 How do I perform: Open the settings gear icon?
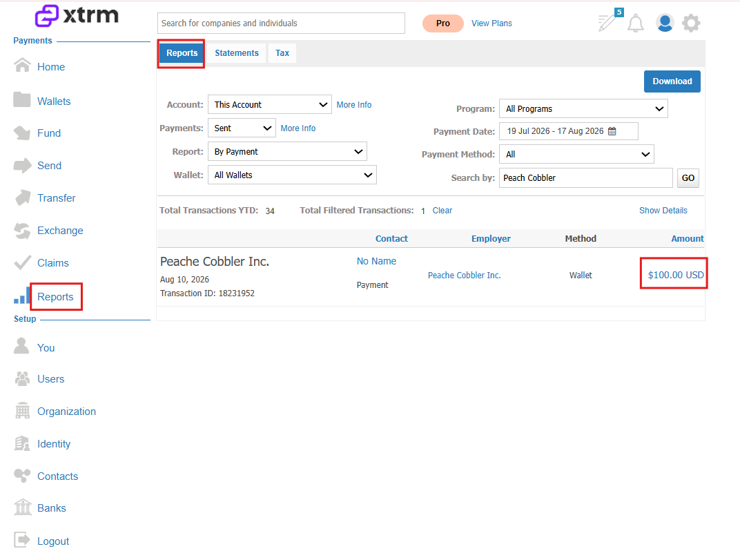pos(691,23)
